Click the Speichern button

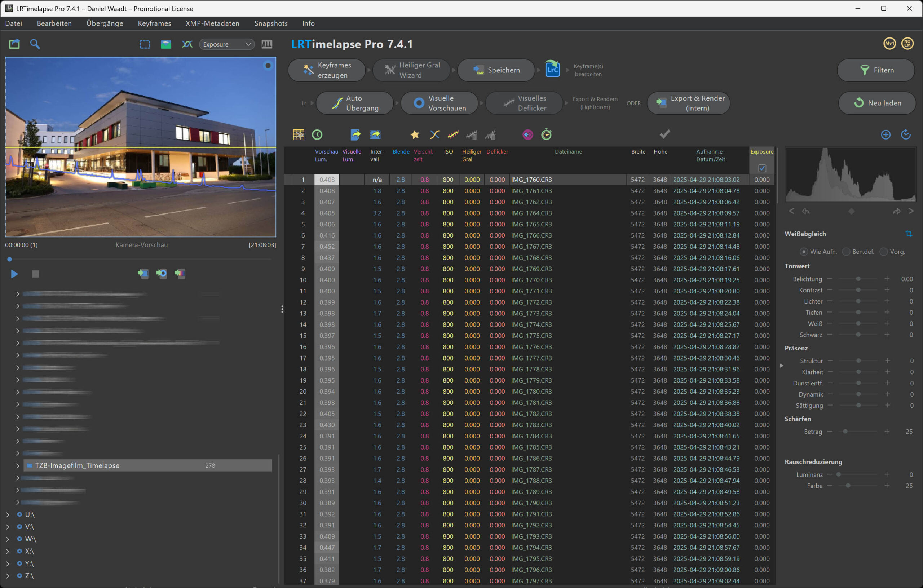tap(496, 70)
